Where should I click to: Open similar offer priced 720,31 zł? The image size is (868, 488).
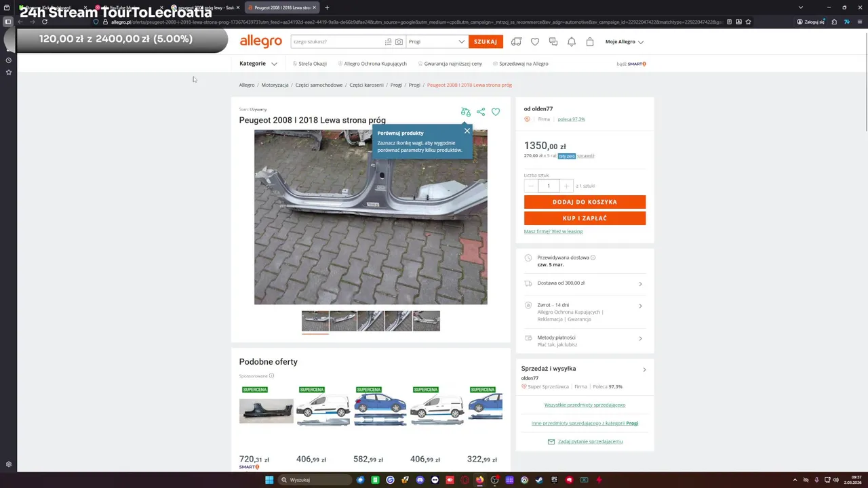pos(267,427)
